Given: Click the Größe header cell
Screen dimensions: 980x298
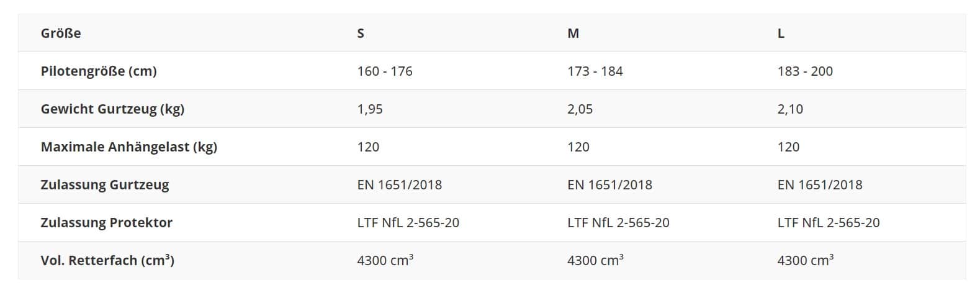Looking at the screenshot, I should (x=61, y=34).
